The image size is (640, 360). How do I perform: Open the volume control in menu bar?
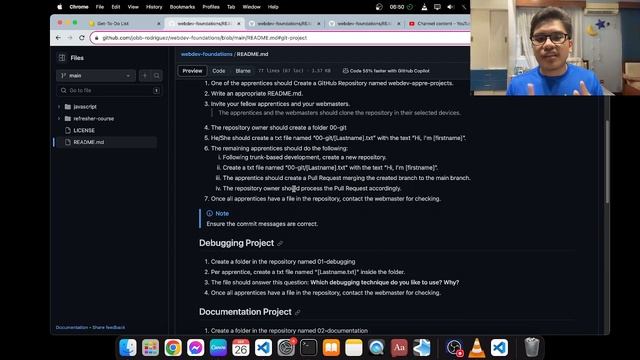pos(451,7)
